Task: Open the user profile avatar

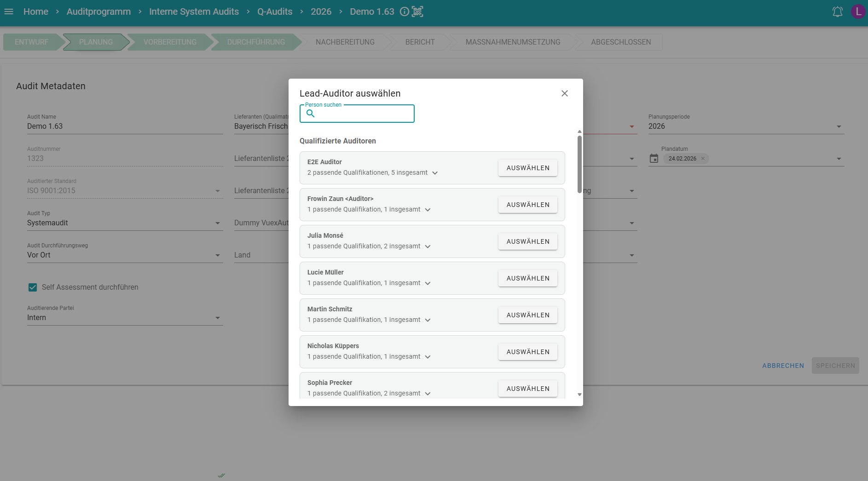Action: (x=858, y=11)
